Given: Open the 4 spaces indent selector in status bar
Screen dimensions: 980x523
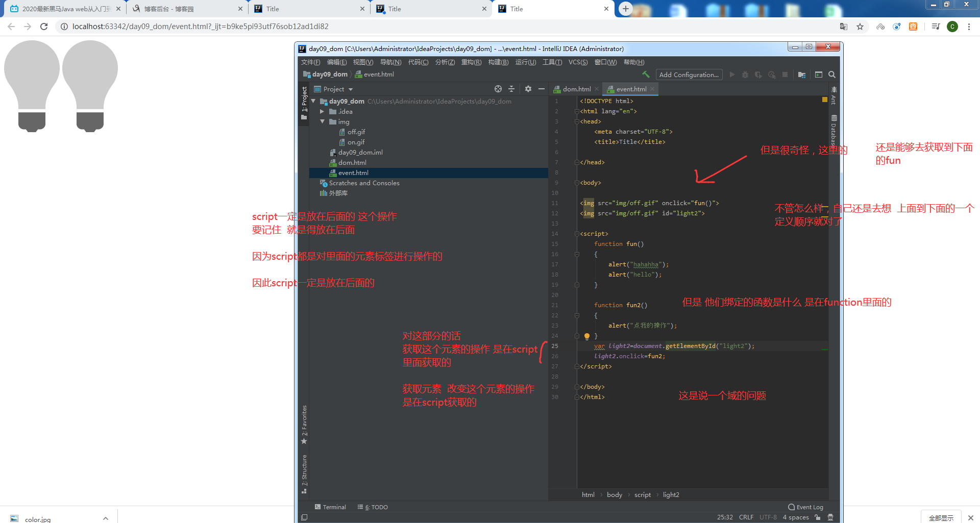Looking at the screenshot, I should coord(796,517).
